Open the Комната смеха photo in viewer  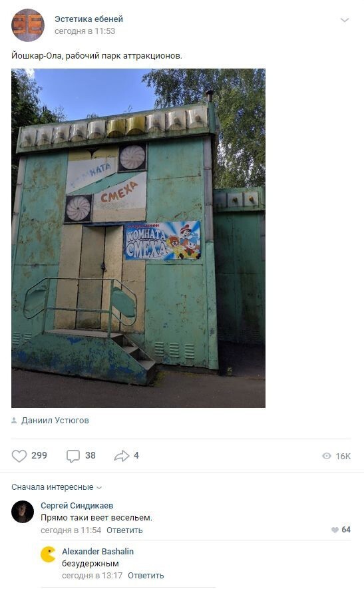pyautogui.click(x=138, y=238)
